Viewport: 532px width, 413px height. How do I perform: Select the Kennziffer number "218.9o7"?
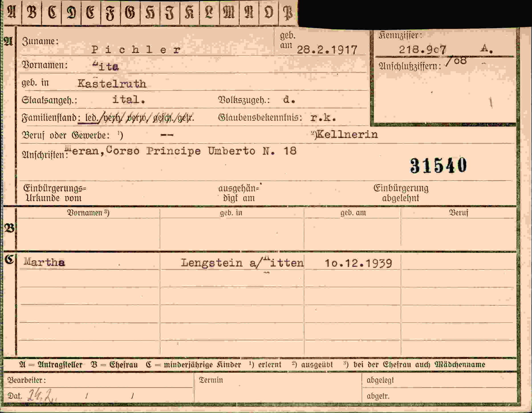click(423, 50)
